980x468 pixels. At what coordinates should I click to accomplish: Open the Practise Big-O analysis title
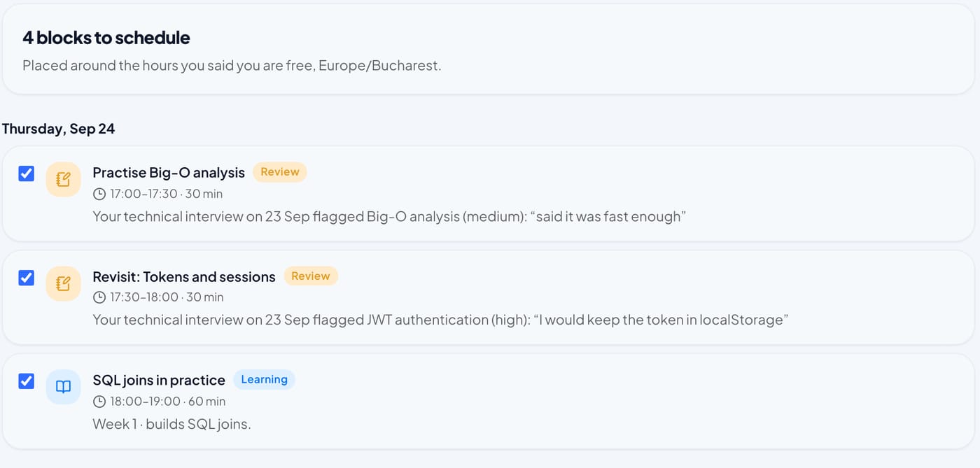click(x=169, y=173)
